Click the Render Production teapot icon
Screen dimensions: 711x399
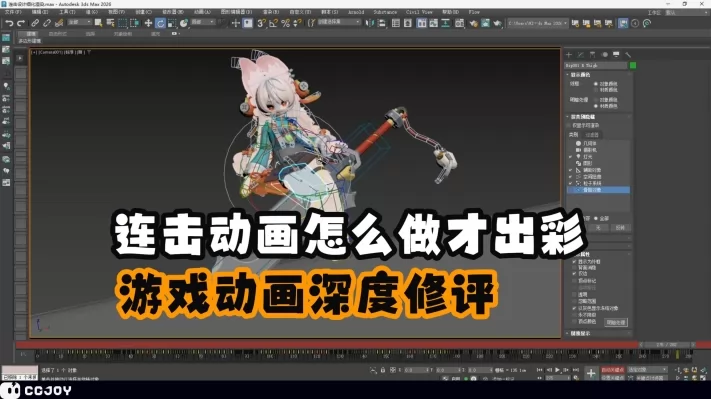497,23
